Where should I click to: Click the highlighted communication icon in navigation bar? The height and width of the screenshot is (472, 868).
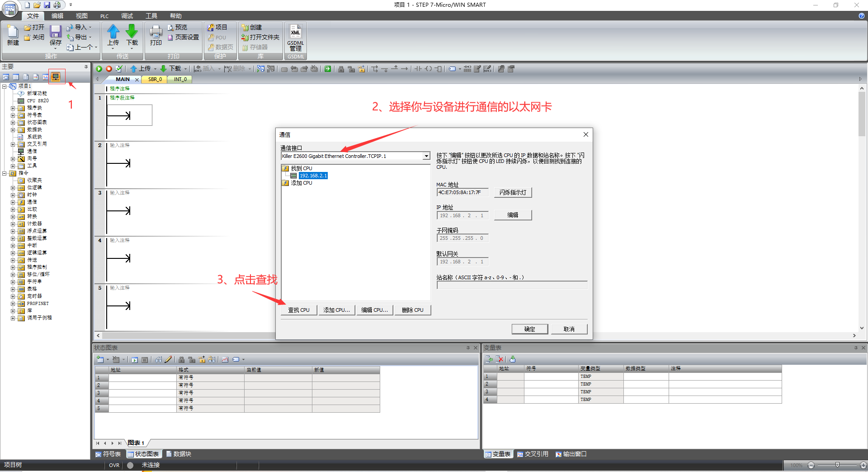[56, 77]
